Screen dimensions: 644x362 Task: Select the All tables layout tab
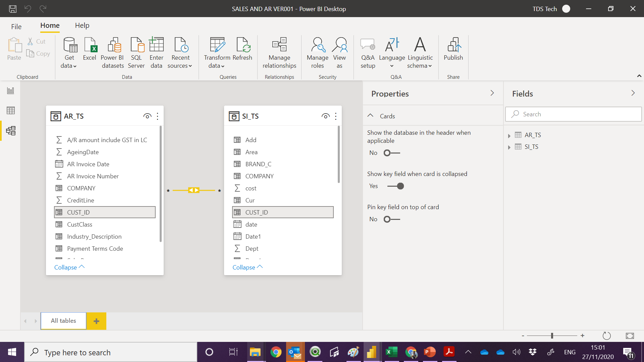click(x=63, y=321)
